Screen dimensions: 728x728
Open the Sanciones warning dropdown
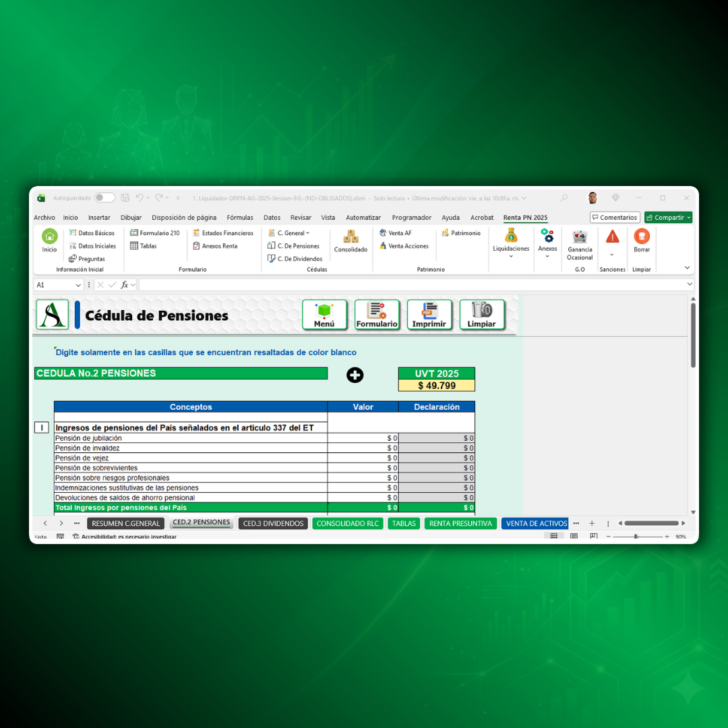612,255
